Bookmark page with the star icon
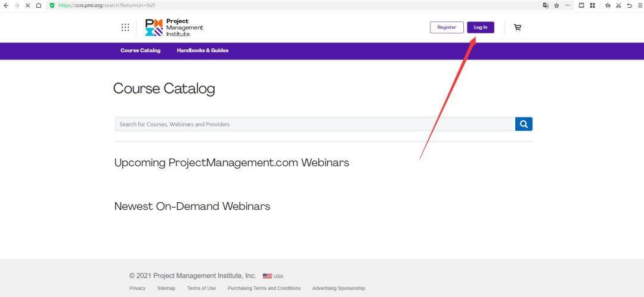 [556, 5]
